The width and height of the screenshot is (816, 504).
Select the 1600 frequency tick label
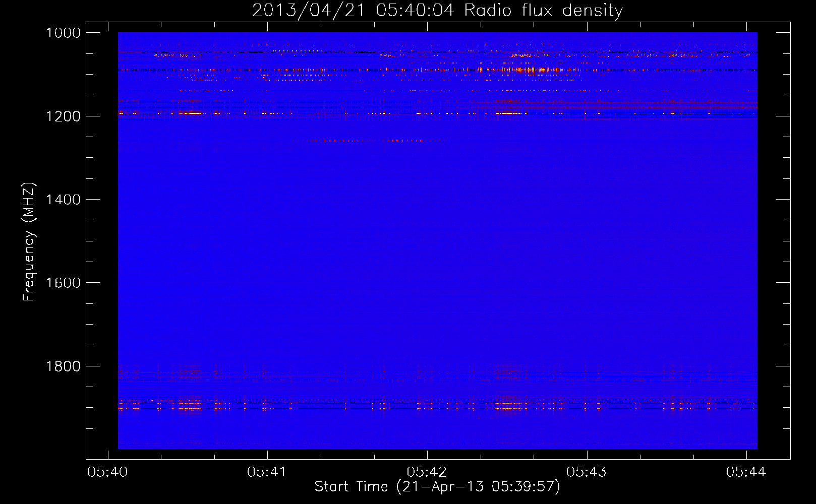pyautogui.click(x=63, y=283)
